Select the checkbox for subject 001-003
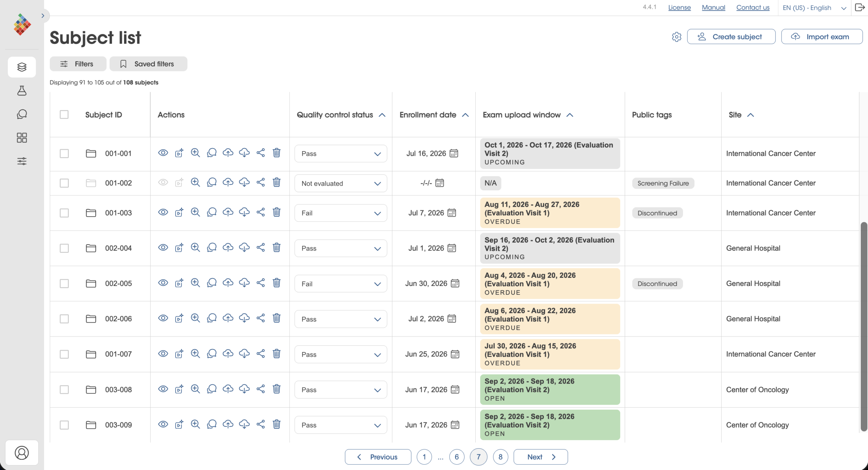Image resolution: width=868 pixels, height=470 pixels. (x=64, y=213)
